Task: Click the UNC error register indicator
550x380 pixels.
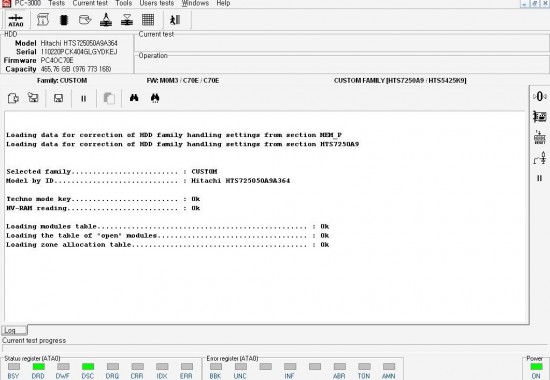Action: [241, 367]
